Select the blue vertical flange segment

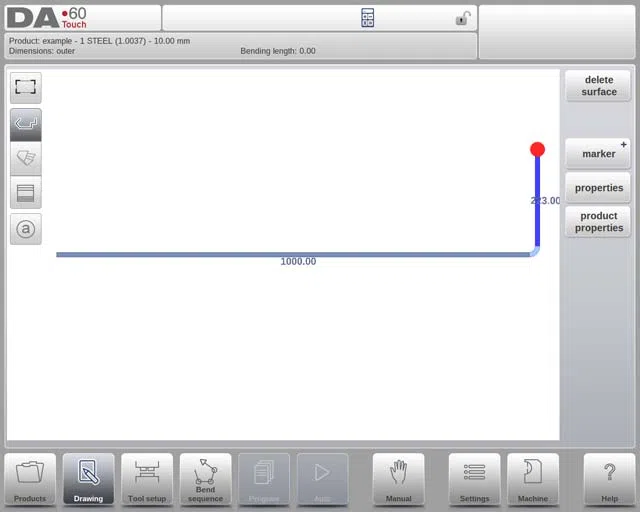pyautogui.click(x=538, y=201)
